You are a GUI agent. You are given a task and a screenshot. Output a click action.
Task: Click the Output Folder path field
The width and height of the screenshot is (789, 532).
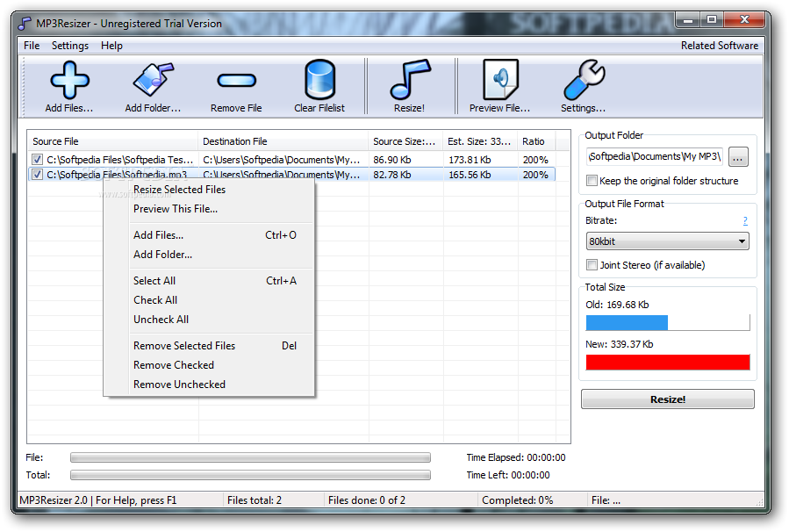point(655,156)
